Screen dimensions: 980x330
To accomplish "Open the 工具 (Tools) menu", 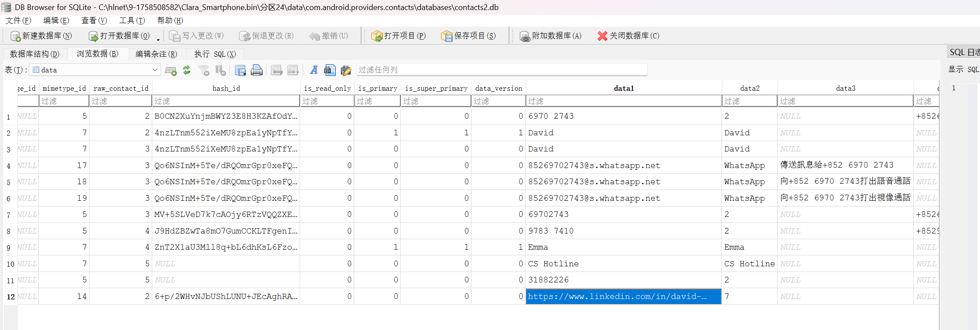I will click(132, 21).
